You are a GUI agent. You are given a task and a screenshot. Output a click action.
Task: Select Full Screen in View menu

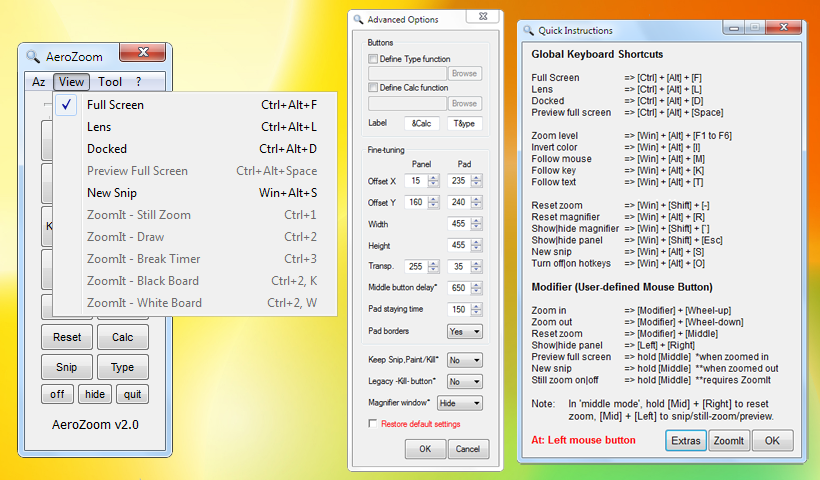[196, 105]
